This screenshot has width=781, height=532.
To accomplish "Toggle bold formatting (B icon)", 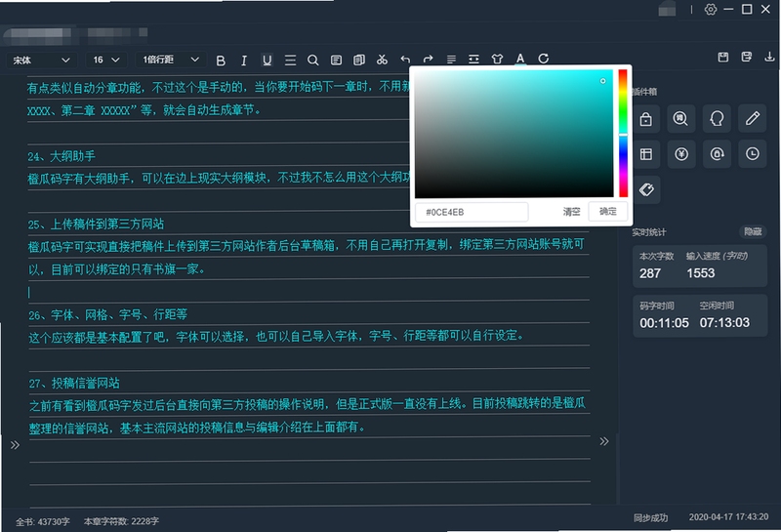I will tap(221, 61).
